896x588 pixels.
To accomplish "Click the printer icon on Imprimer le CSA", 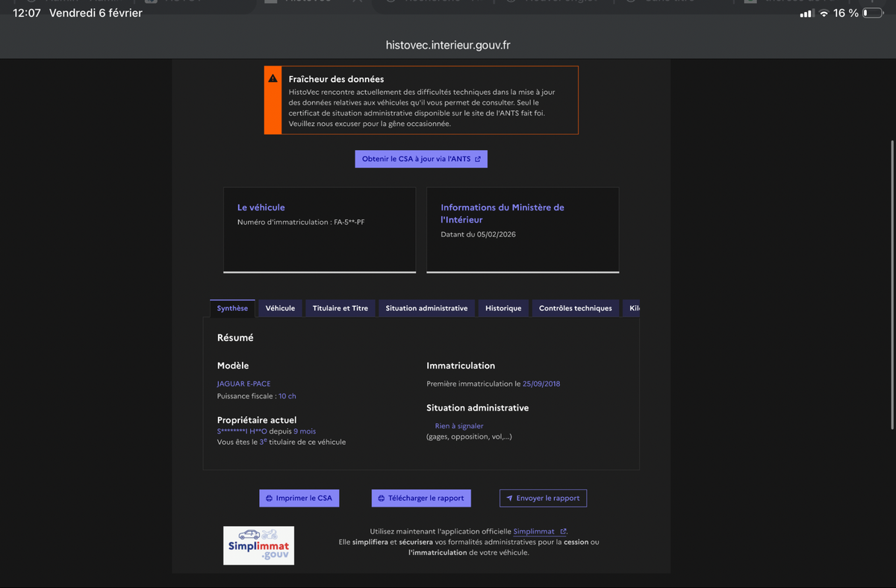I will pyautogui.click(x=269, y=498).
